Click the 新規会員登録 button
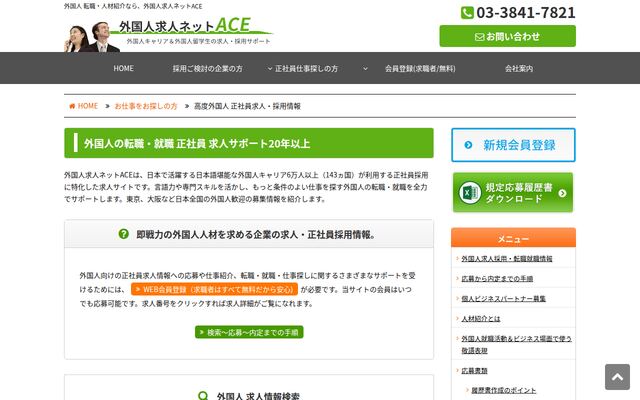This screenshot has width=640, height=400. pos(513,145)
